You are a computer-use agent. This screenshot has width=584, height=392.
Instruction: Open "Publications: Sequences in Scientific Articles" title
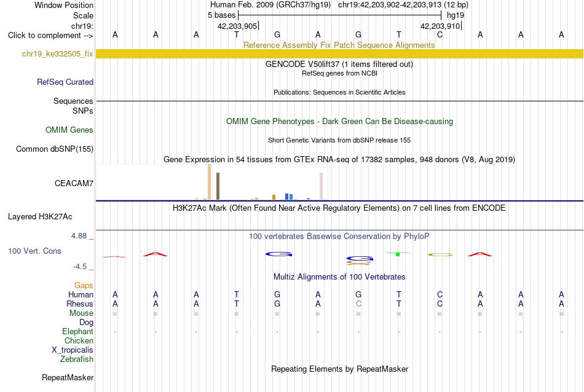coord(339,92)
